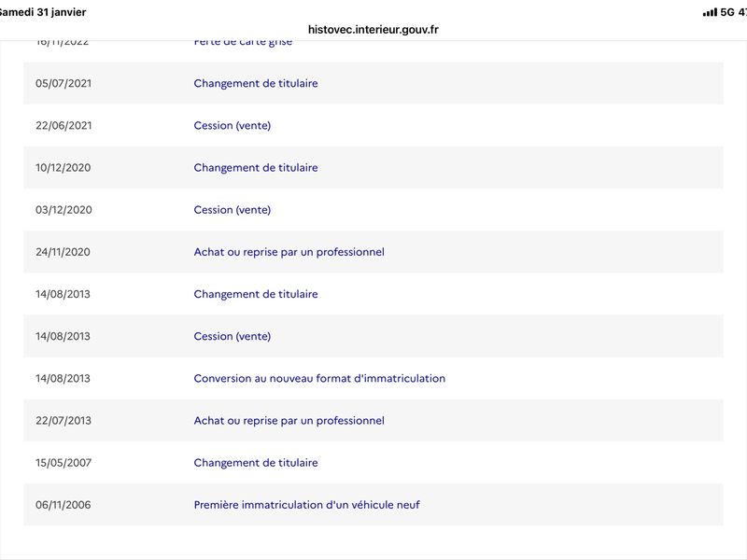Open the partially visible Perte de carte grise entry
Viewport: 747px width, 560px height.
tap(242, 43)
